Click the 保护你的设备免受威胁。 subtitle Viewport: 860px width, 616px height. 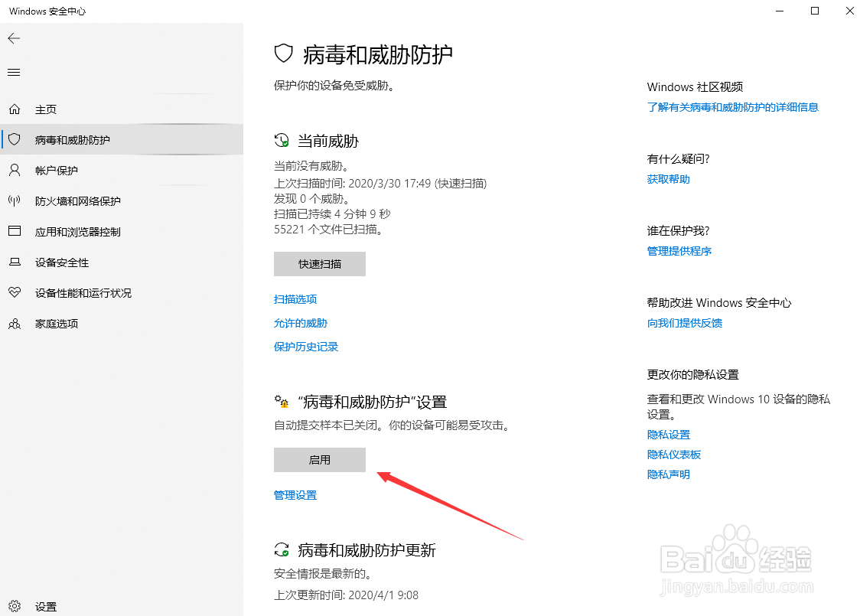334,86
